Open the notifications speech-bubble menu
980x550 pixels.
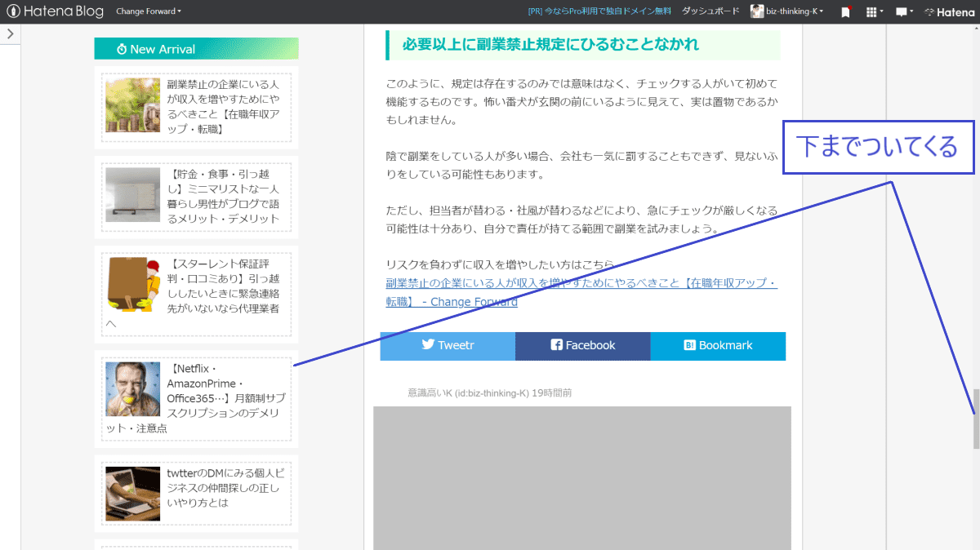[904, 11]
